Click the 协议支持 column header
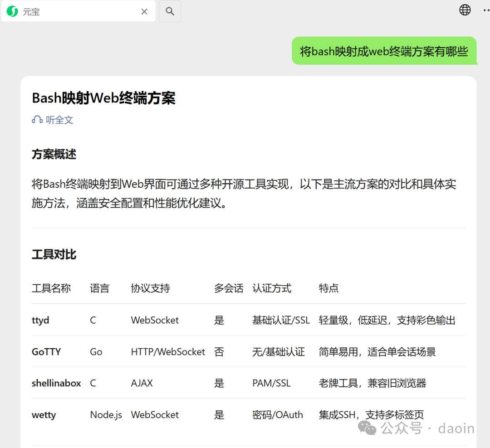Image resolution: width=490 pixels, height=448 pixels. coord(150,288)
